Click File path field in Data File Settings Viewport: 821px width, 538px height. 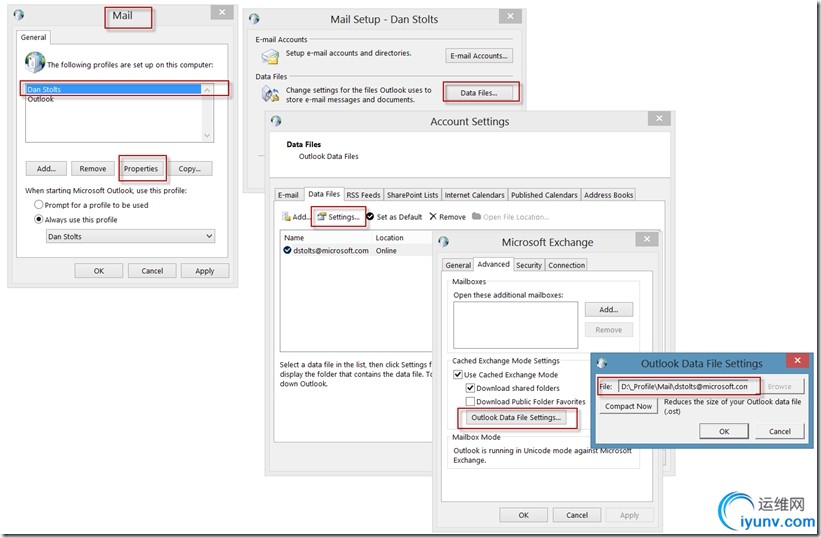coord(689,386)
